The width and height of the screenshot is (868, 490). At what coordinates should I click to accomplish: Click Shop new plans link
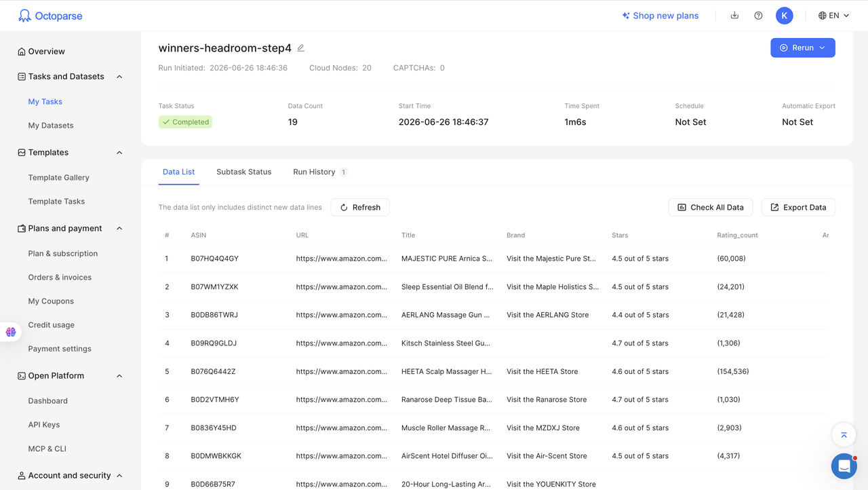point(665,16)
